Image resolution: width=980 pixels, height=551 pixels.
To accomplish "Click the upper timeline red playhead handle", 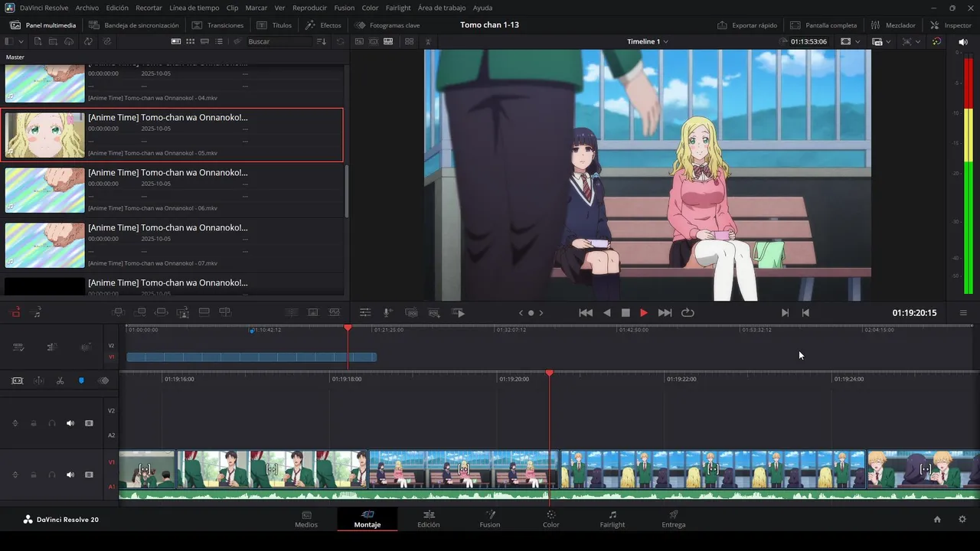I will click(348, 328).
